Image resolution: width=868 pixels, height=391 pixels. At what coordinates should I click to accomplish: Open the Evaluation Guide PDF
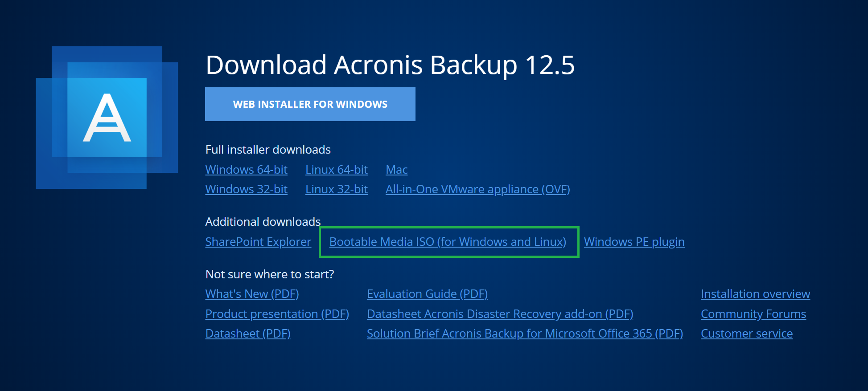coord(427,294)
